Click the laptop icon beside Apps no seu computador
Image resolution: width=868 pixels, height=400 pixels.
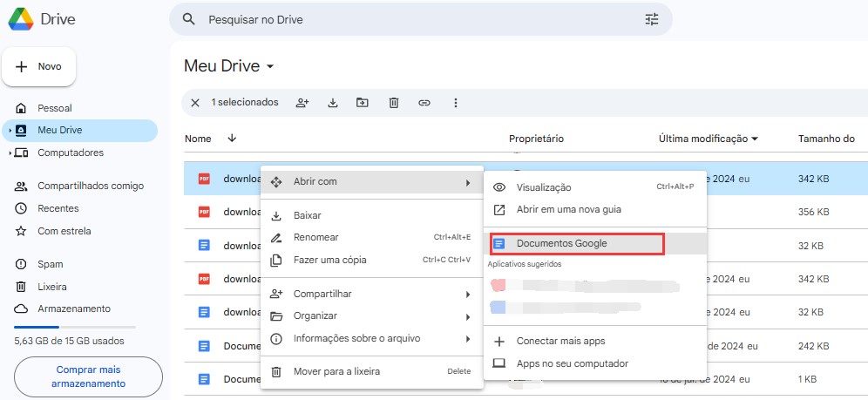coord(499,363)
